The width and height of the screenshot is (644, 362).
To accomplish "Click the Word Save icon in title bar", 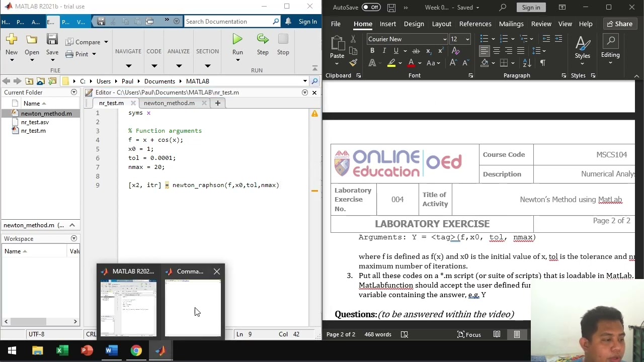I will [x=391, y=7].
